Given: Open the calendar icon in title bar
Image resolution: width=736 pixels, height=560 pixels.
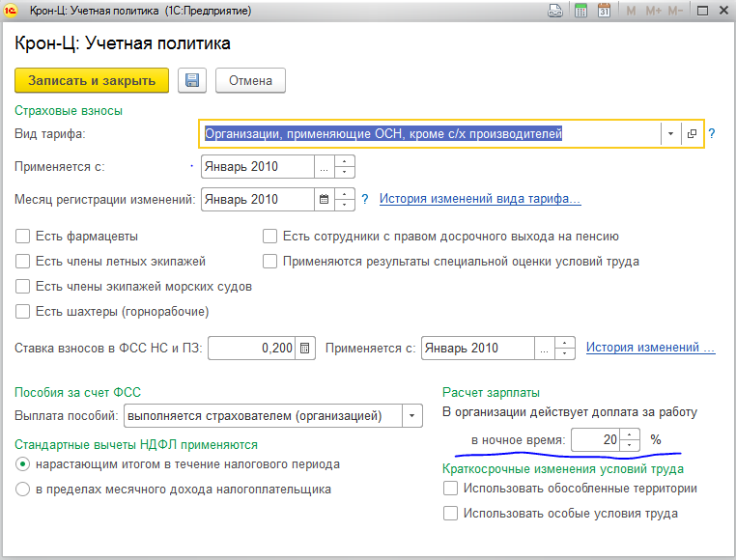Looking at the screenshot, I should (604, 11).
